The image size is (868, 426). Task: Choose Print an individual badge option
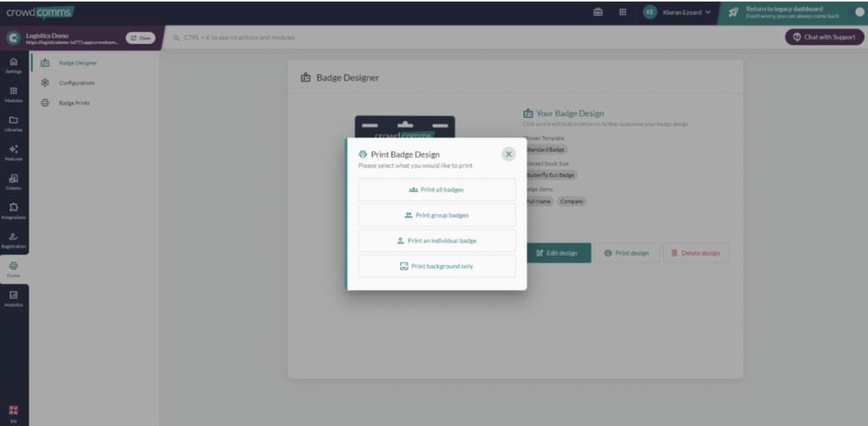(437, 241)
